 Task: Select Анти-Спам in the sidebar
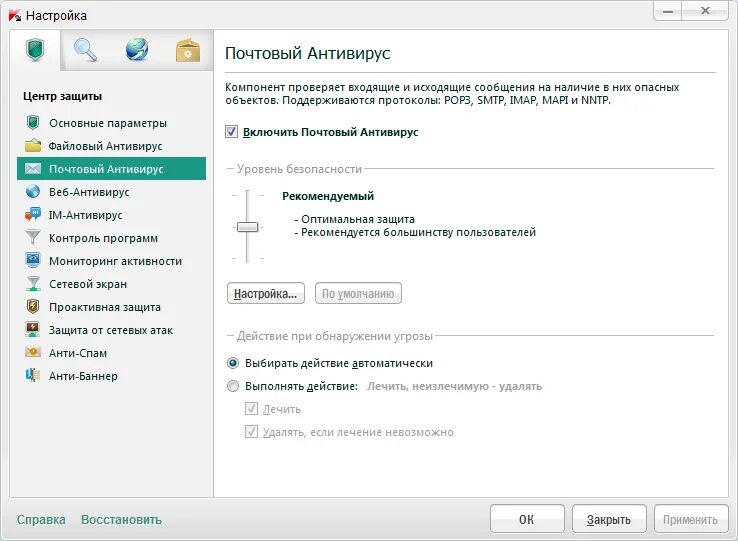click(x=111, y=353)
